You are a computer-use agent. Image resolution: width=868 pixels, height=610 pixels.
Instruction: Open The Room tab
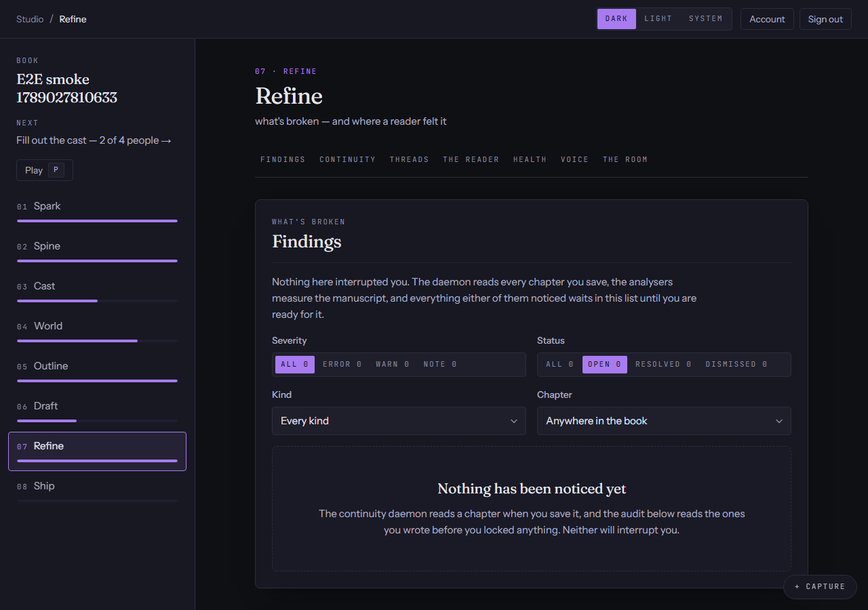point(625,160)
